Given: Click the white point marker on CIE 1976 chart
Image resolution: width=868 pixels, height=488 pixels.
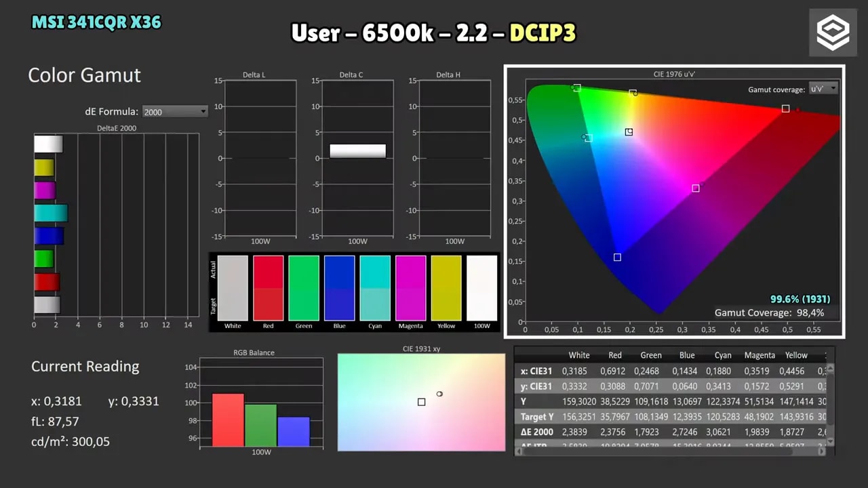Looking at the screenshot, I should click(x=629, y=131).
